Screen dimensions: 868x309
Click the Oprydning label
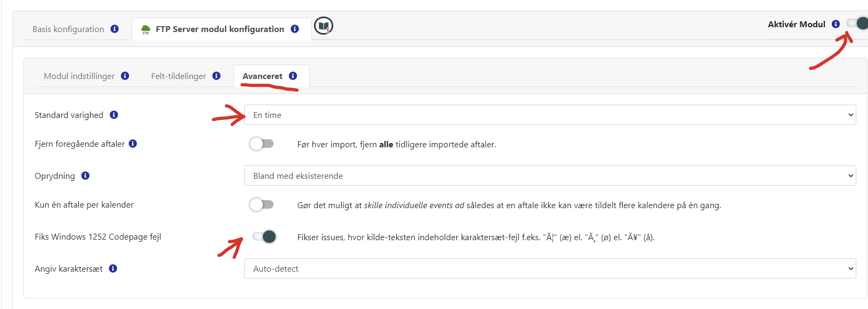click(x=54, y=176)
